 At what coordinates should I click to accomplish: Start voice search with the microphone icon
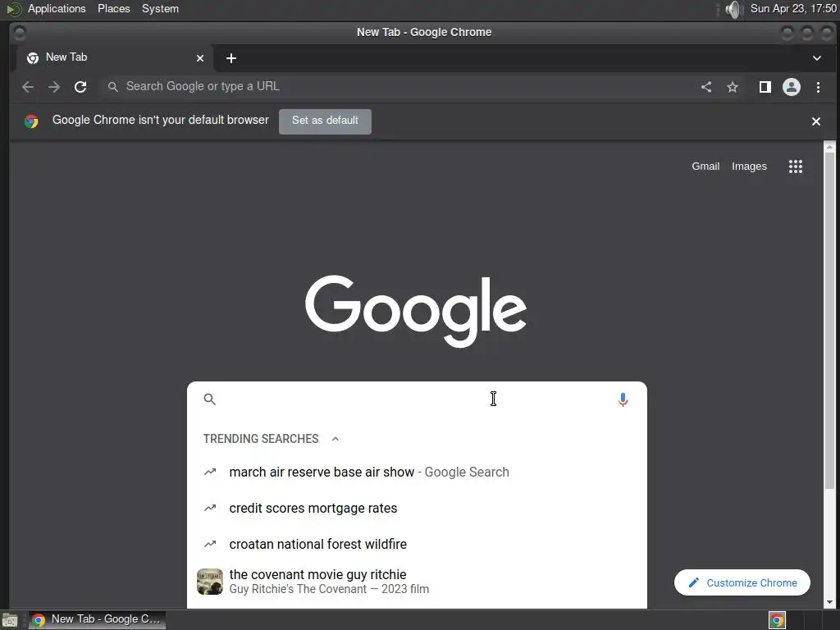click(623, 399)
